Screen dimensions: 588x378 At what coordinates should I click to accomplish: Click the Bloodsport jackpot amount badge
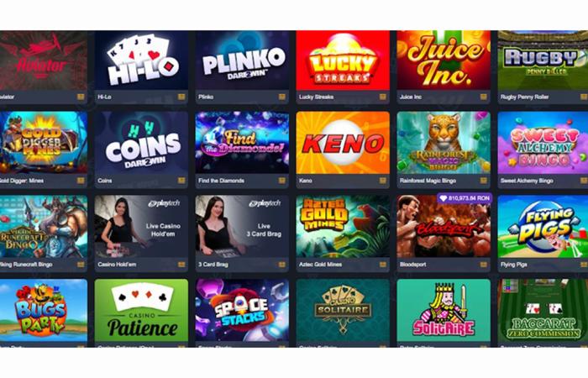465,198
